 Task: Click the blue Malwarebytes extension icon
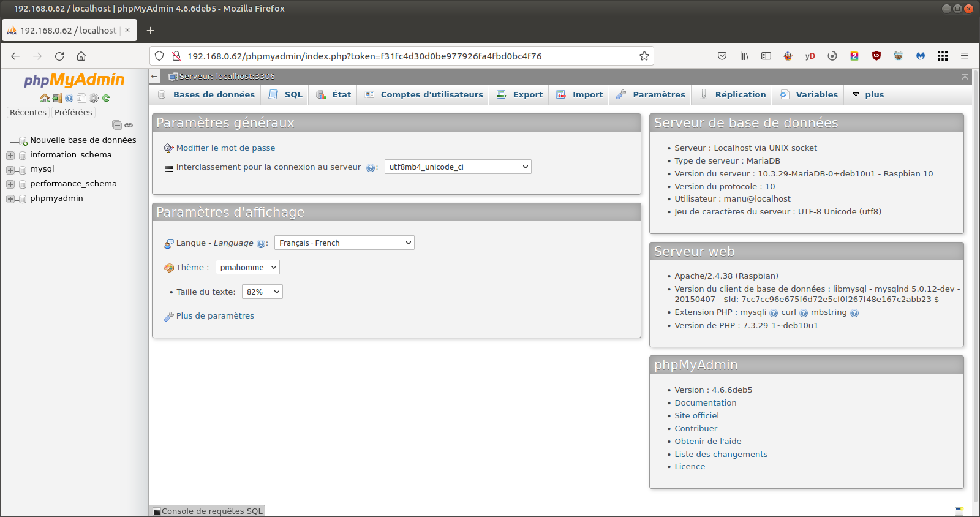coord(921,56)
